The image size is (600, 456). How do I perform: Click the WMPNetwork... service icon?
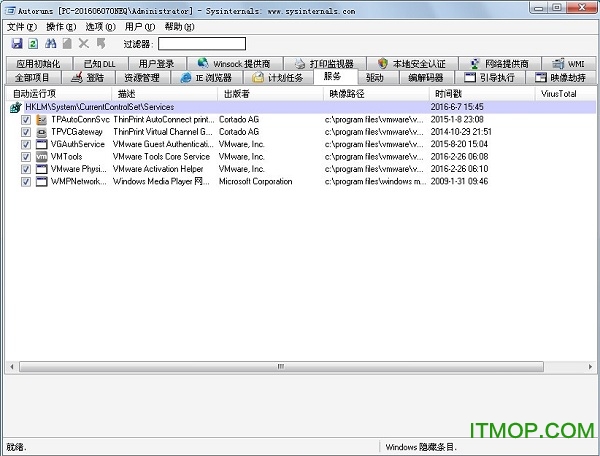click(x=41, y=181)
